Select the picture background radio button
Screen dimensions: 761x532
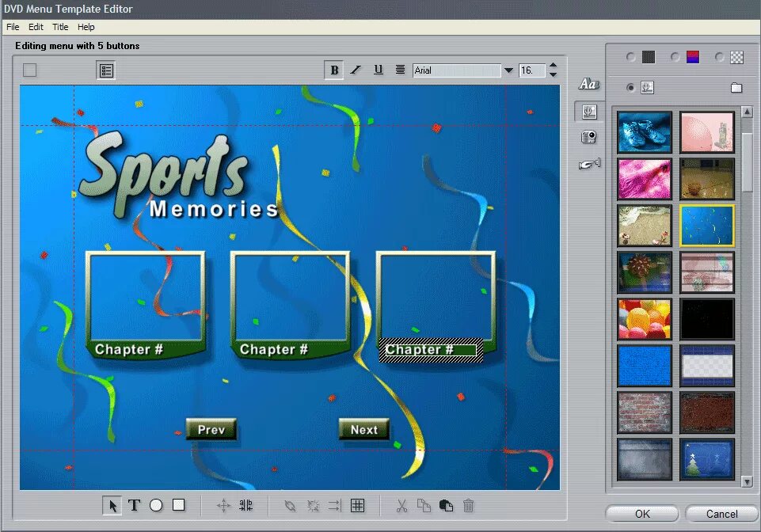point(630,87)
